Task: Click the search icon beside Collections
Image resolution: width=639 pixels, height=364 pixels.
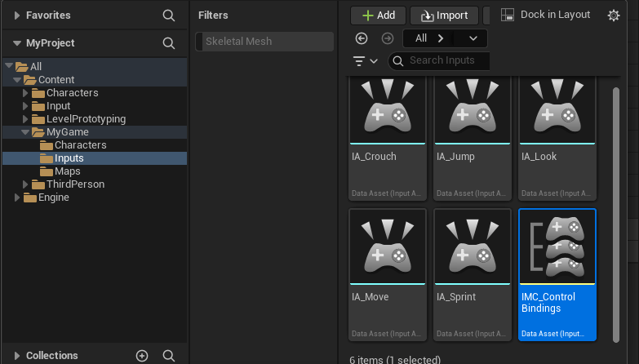Action: [x=169, y=356]
